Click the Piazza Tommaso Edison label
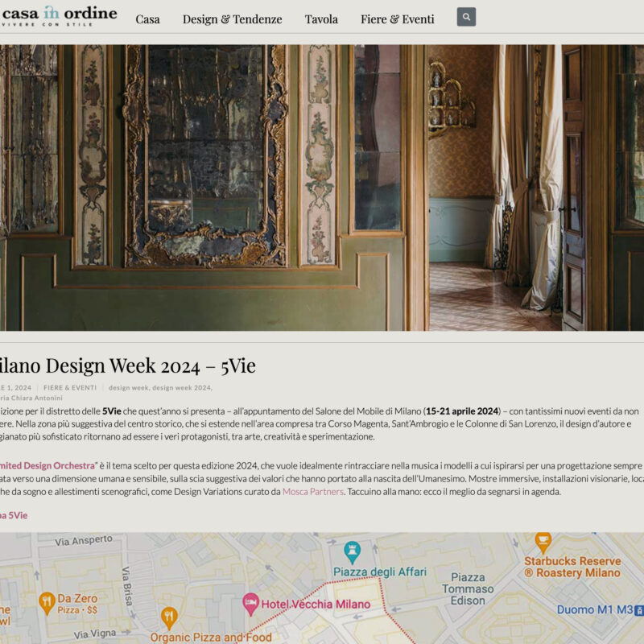The image size is (644, 644). [468, 589]
